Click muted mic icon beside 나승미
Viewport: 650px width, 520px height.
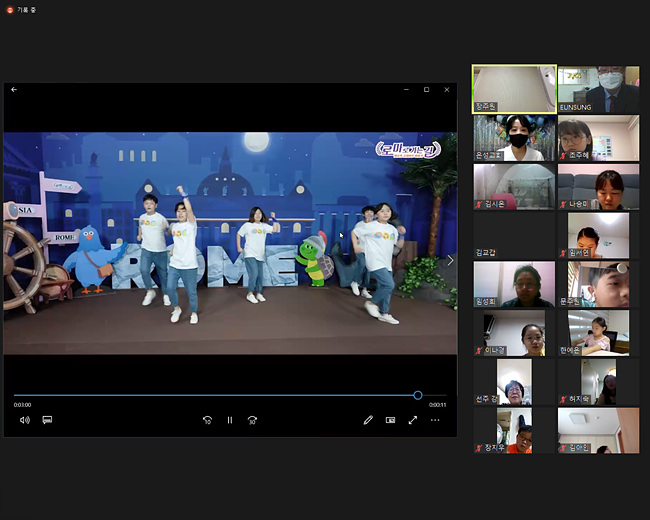coord(563,204)
